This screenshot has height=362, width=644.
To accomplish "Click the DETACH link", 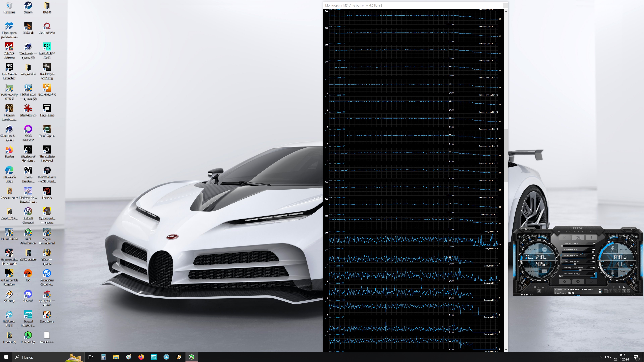I will point(577,295).
